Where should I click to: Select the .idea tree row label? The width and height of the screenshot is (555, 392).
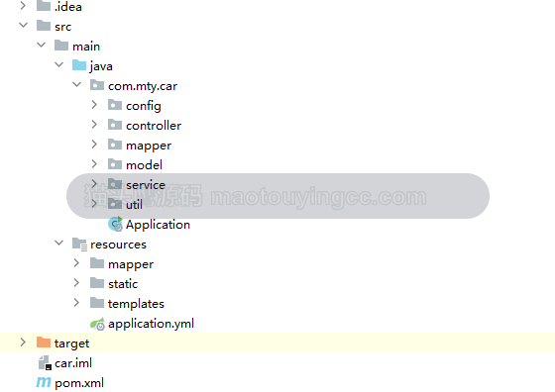click(x=68, y=6)
